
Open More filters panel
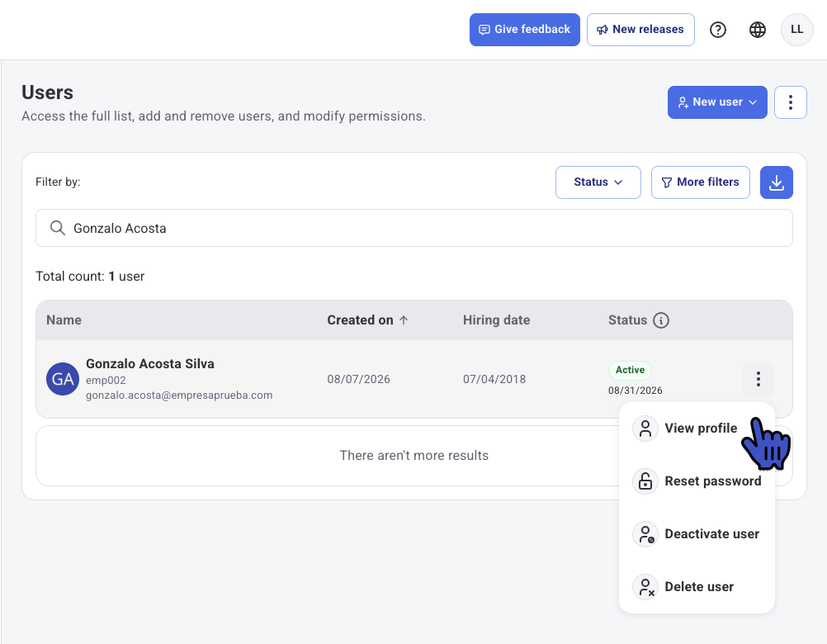(701, 182)
